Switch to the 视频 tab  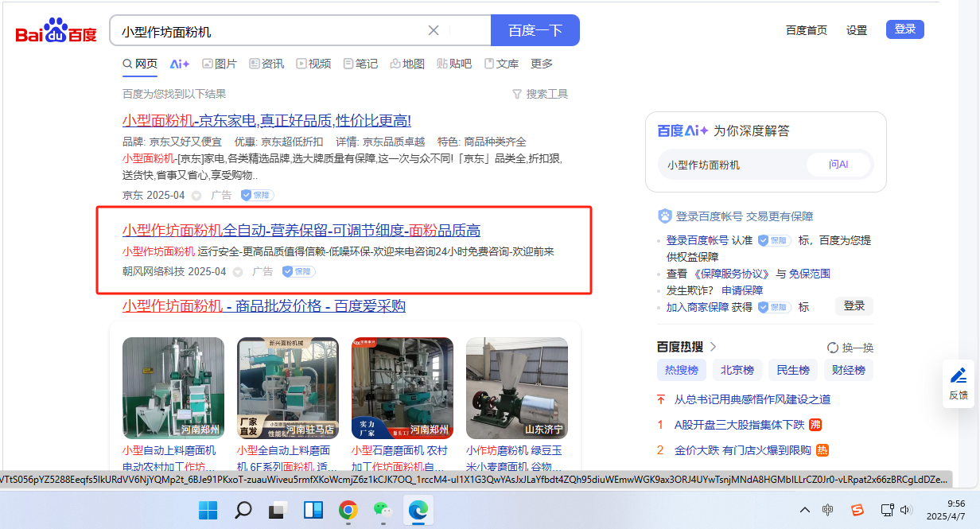[313, 64]
